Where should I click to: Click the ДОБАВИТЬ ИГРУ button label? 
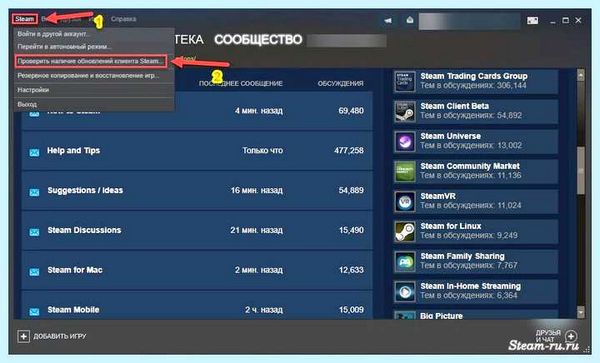(60, 336)
